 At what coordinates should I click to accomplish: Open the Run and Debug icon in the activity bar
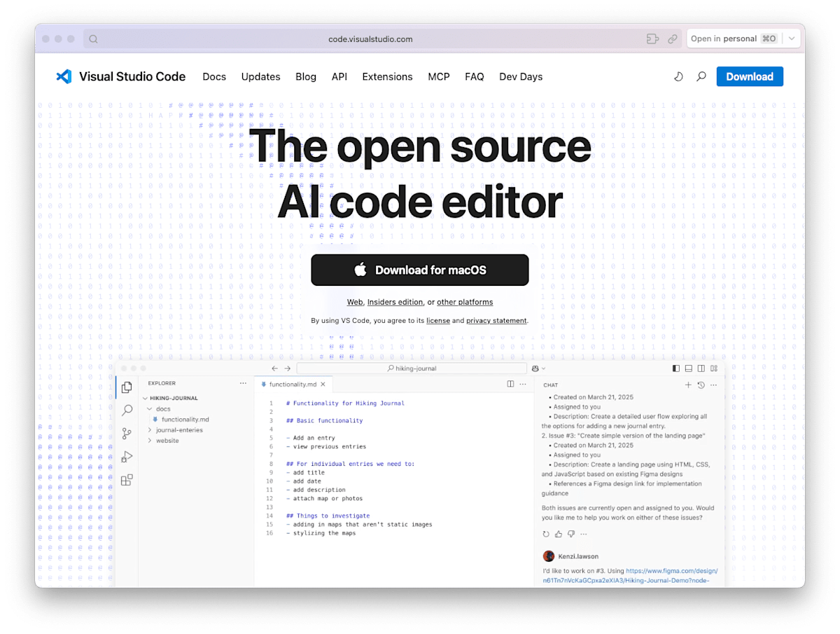pos(127,457)
